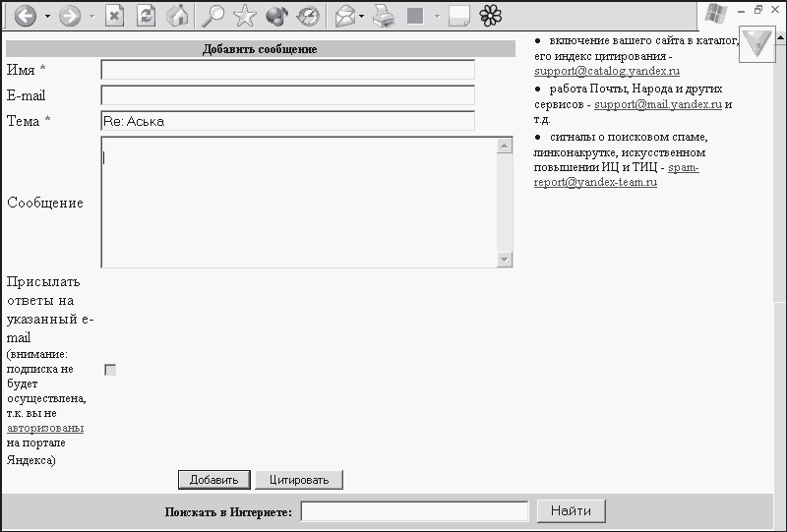
Task: Click the Back arrow toolbar button
Action: [x=26, y=16]
